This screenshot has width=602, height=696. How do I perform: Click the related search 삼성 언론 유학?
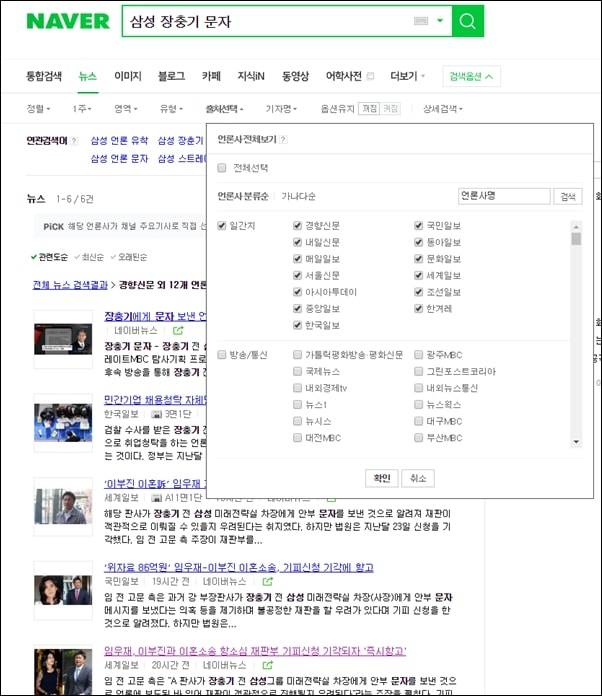tap(119, 141)
